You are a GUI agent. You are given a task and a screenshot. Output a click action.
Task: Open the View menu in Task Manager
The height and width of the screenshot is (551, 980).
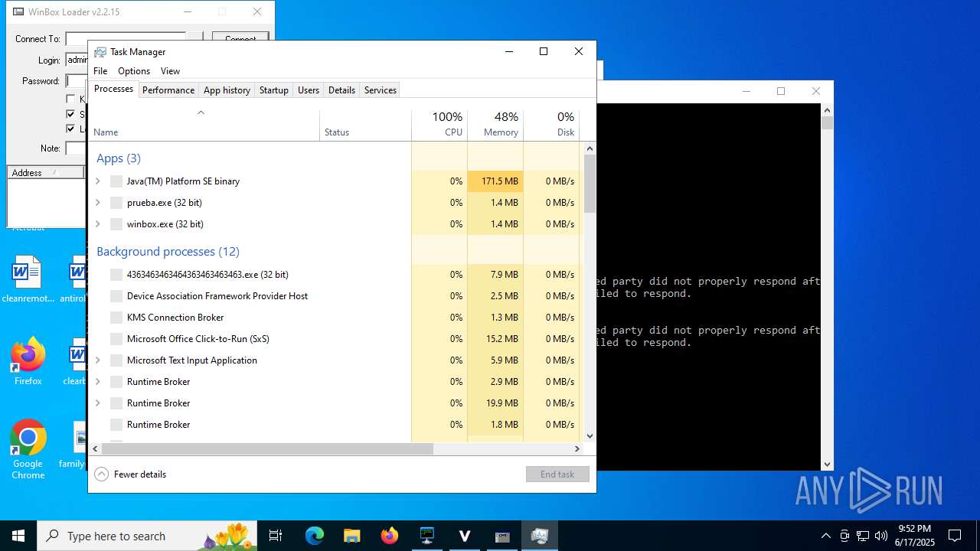coord(170,71)
